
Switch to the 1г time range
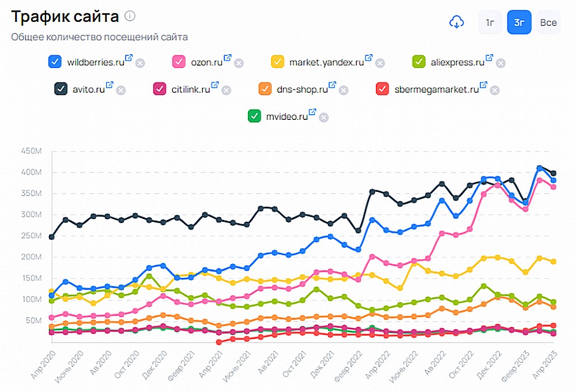(x=490, y=22)
